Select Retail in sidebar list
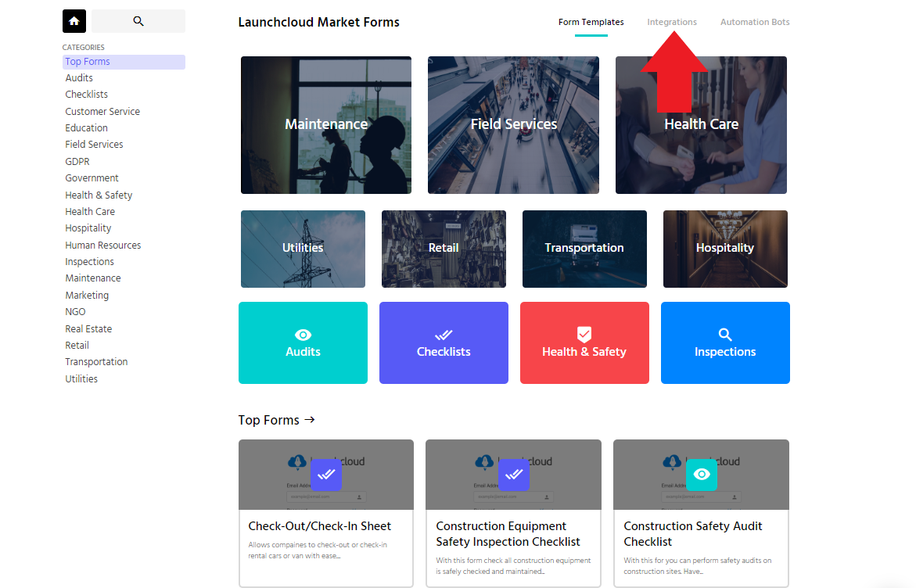This screenshot has width=916, height=588. tap(77, 345)
